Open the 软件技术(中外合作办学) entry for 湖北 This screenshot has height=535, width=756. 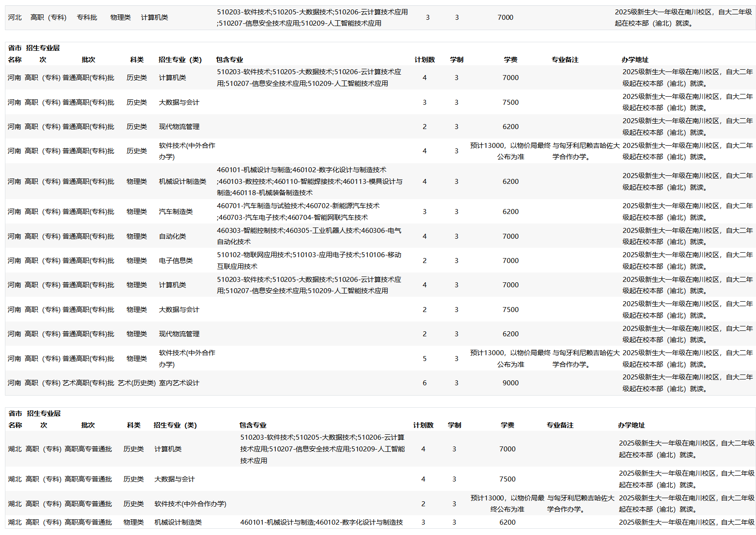coord(190,504)
